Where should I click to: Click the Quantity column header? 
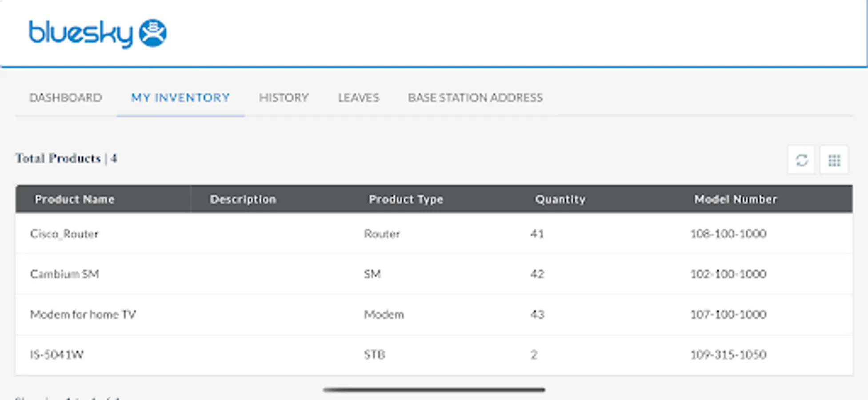click(x=560, y=200)
